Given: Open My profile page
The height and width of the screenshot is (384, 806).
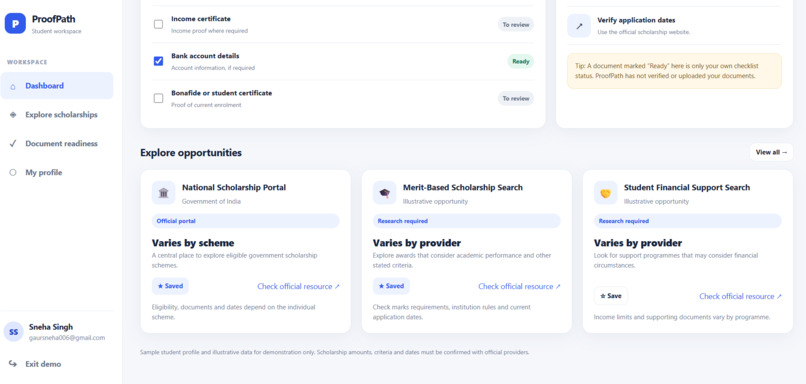Looking at the screenshot, I should click(57, 173).
